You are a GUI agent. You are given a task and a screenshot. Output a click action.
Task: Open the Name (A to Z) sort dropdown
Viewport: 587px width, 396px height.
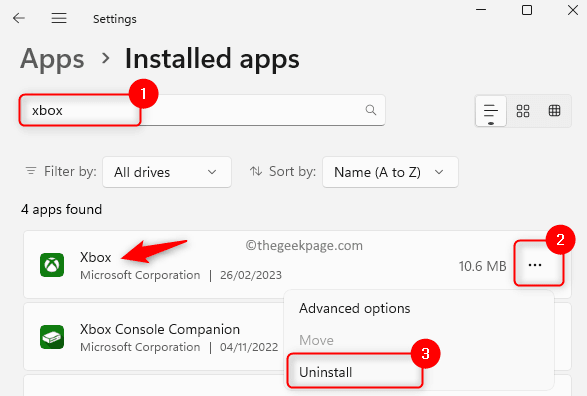click(x=390, y=172)
